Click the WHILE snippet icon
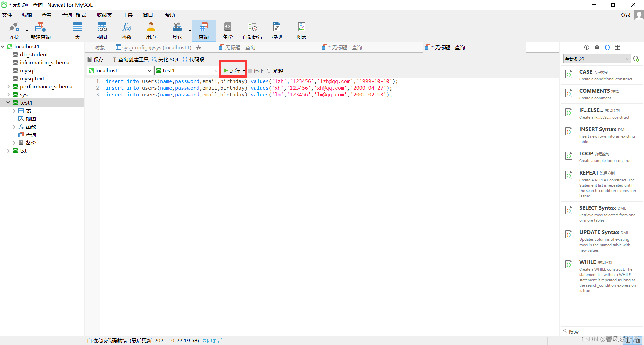The width and height of the screenshot is (644, 345). point(569,265)
